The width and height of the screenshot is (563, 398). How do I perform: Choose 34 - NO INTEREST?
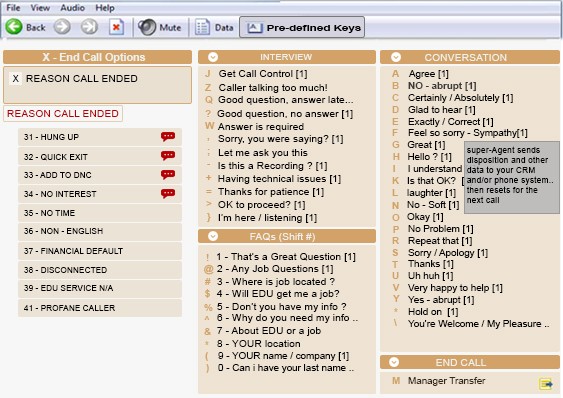100,194
